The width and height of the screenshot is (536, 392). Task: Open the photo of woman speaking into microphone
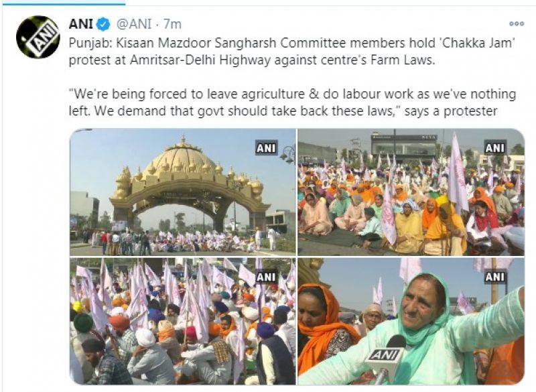click(x=411, y=321)
